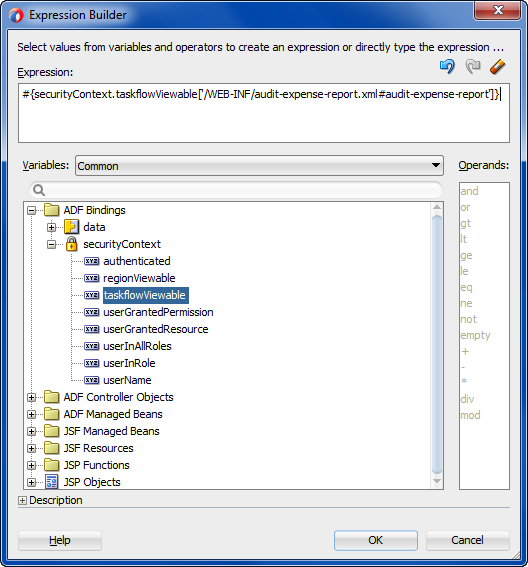Click the authenticated variable icon
The image size is (528, 567).
[x=91, y=261]
